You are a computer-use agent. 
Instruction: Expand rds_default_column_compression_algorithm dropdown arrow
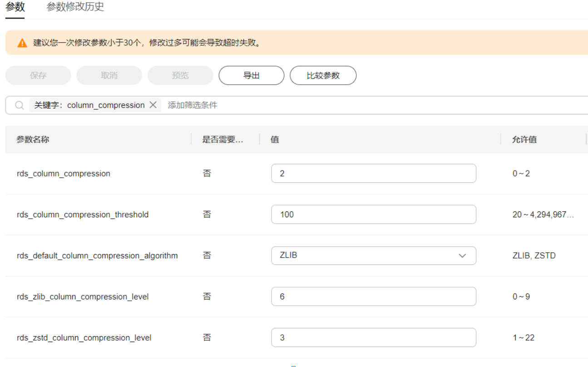click(462, 255)
